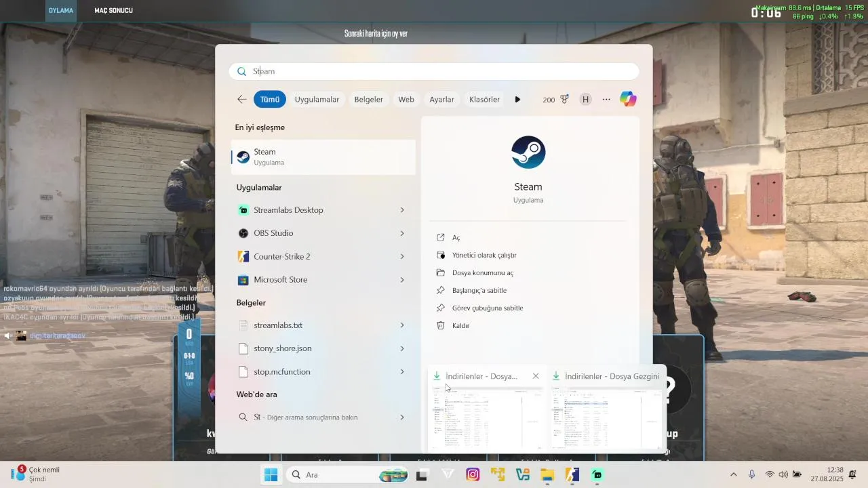Screen dimensions: 868x488
Task: Open the three-dots more options menu
Action: 606,100
